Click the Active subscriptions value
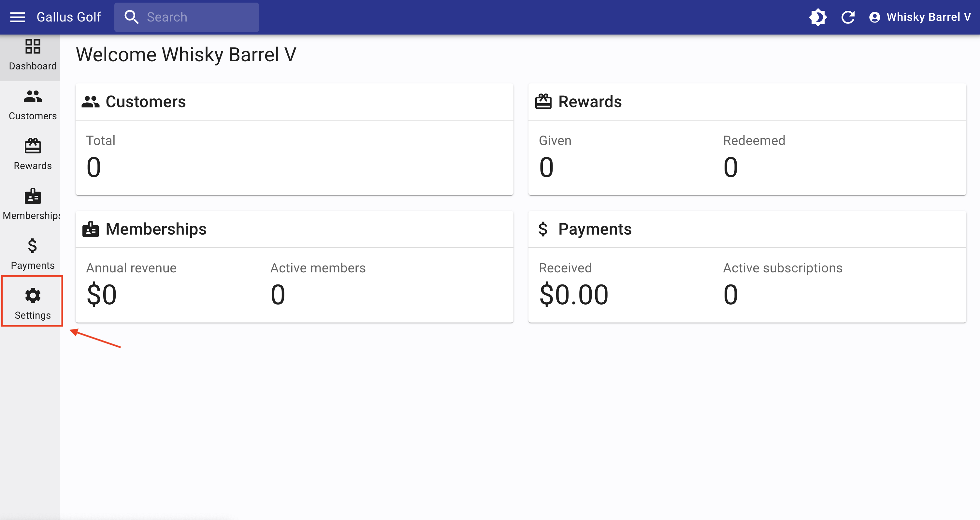The height and width of the screenshot is (520, 980). pos(730,295)
